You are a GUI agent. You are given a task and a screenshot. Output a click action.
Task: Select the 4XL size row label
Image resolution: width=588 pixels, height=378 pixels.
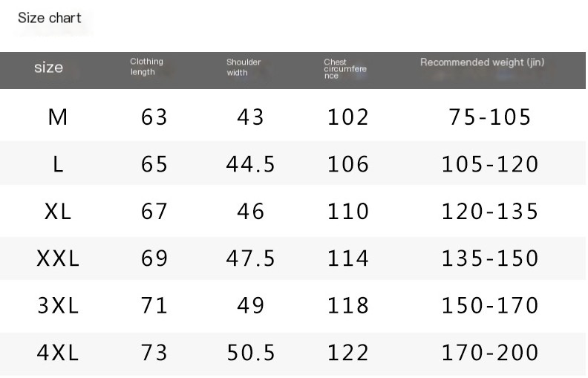(58, 353)
